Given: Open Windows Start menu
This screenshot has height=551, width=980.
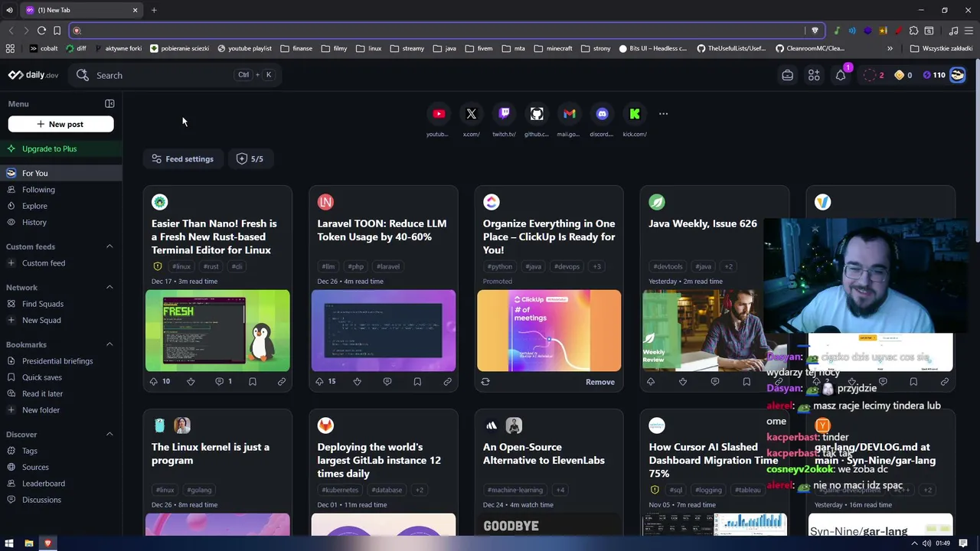Looking at the screenshot, I should 10,543.
